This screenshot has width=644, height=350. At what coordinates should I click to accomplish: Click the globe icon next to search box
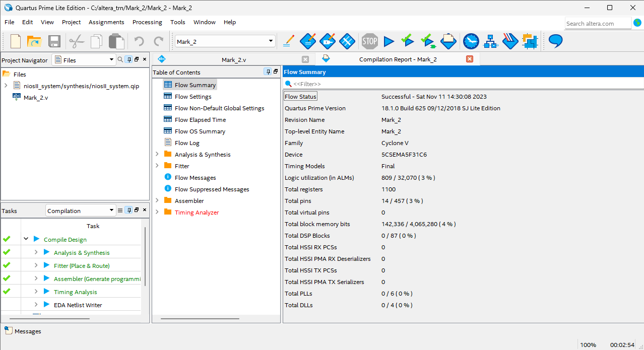[x=637, y=23]
